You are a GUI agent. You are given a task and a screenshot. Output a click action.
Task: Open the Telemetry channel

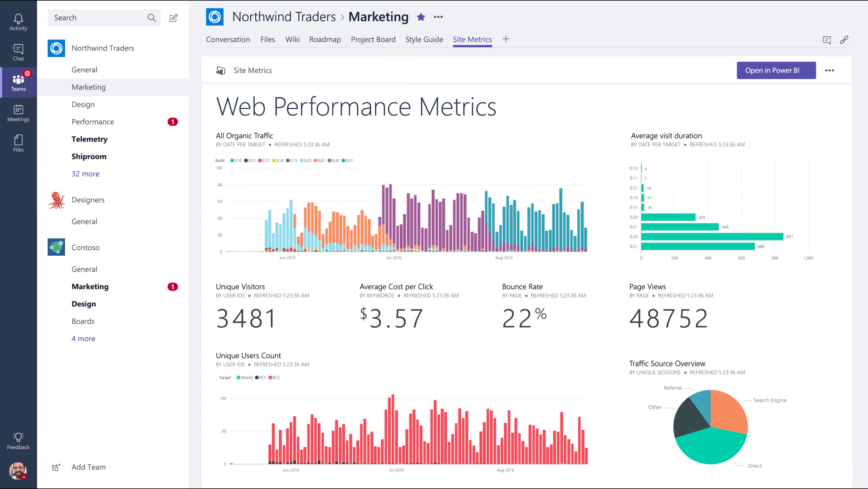click(x=89, y=139)
